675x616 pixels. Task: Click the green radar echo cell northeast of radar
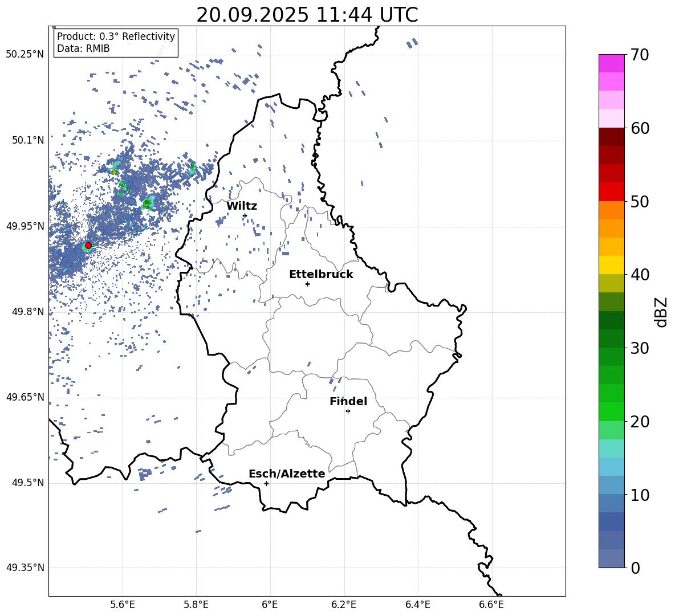point(148,203)
